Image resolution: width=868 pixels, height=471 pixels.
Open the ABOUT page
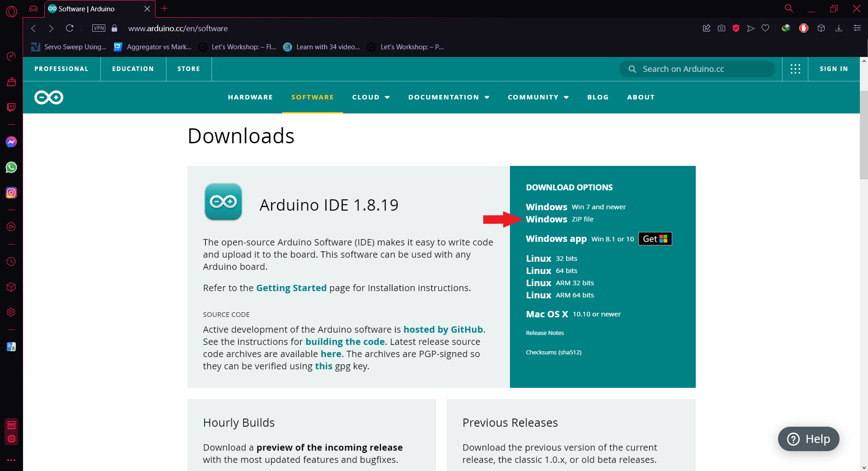pos(641,97)
